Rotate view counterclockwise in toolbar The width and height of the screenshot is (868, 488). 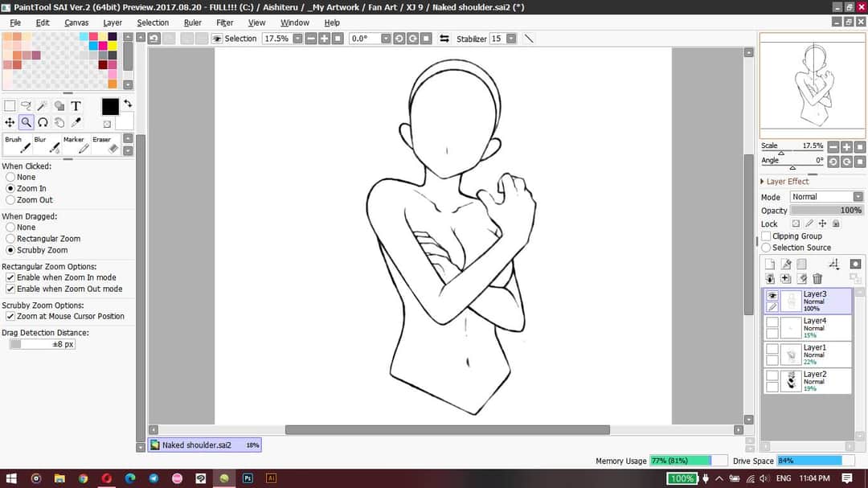(399, 39)
